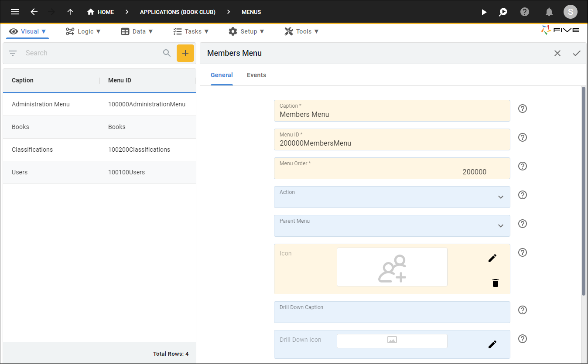Click the Icon image preview thumbnail
Screen dimensions: 588x364
coord(392,267)
